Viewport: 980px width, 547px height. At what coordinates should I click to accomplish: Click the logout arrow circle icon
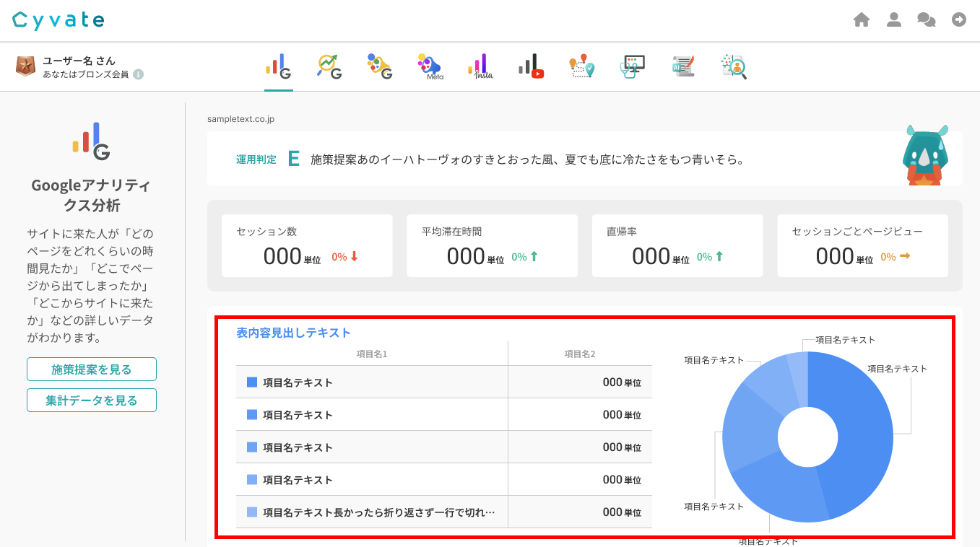tap(959, 20)
